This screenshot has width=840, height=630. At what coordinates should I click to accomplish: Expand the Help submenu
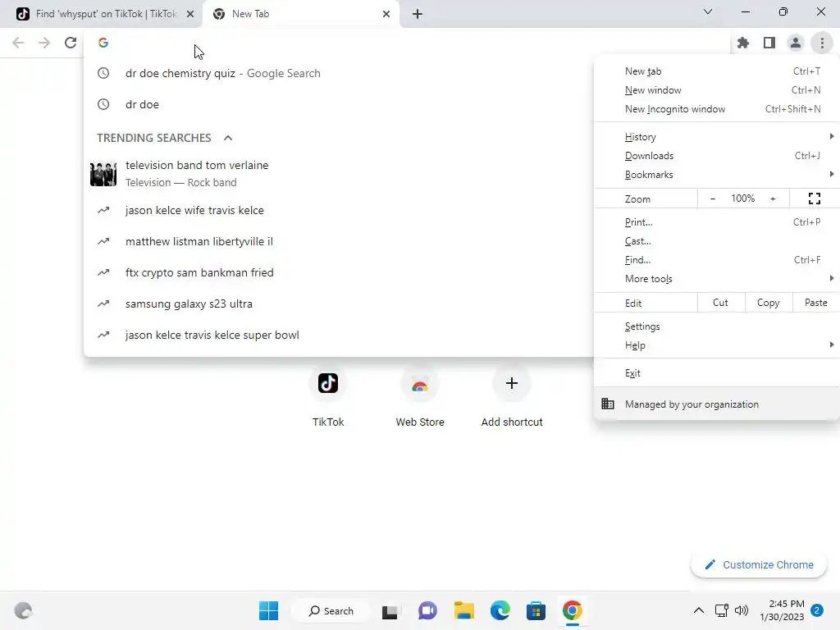coord(717,345)
